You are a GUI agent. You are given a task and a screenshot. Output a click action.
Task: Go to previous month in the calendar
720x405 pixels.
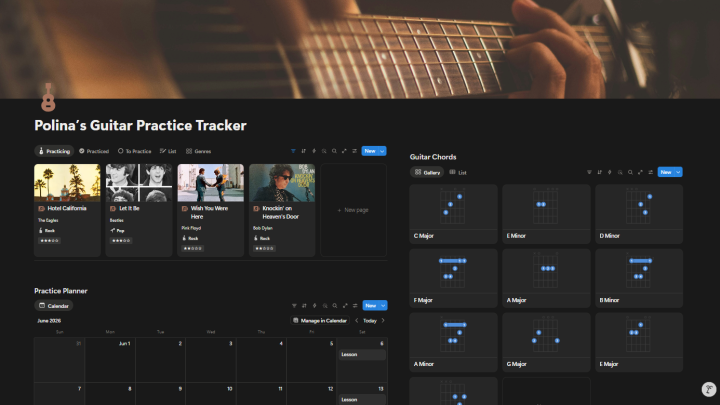357,321
